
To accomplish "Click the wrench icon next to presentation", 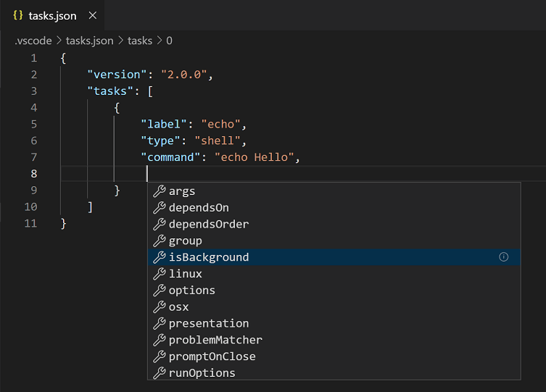I will [160, 323].
